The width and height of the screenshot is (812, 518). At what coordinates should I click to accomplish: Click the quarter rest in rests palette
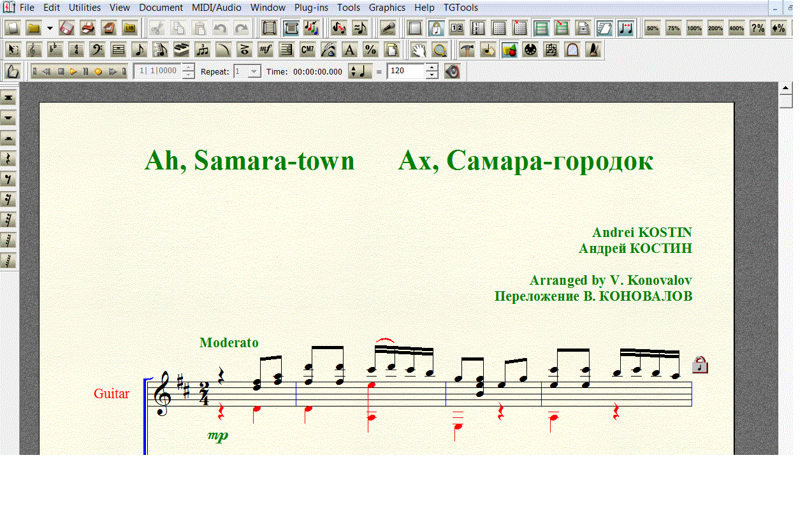(9, 159)
